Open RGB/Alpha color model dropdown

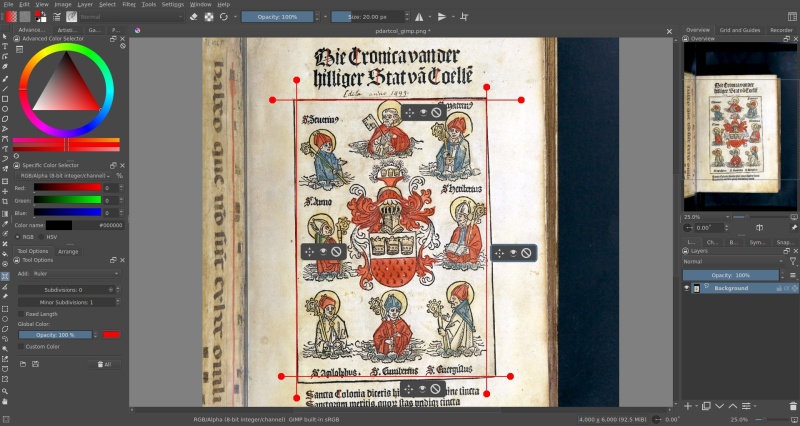(x=65, y=176)
